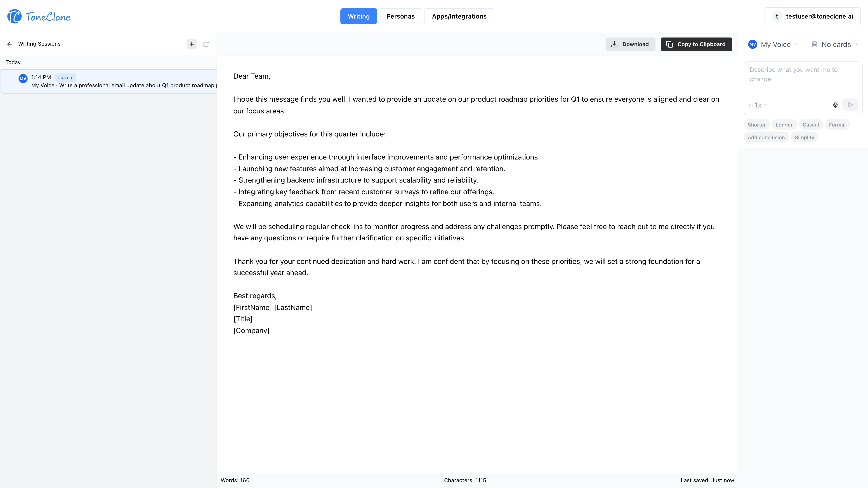Click 'Our primary objectives for this quarter'
The image size is (868, 488).
pyautogui.click(x=309, y=134)
